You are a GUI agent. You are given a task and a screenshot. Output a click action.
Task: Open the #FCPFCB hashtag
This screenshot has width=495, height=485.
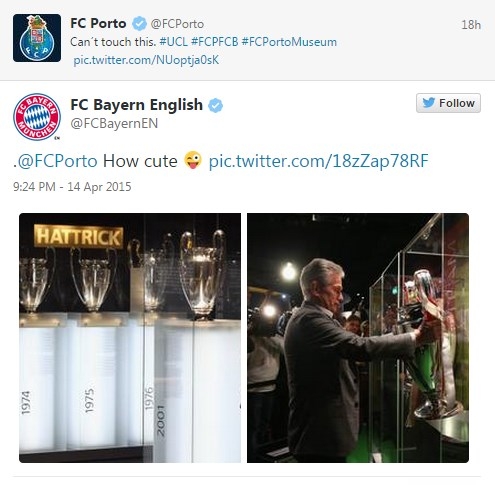(x=215, y=42)
